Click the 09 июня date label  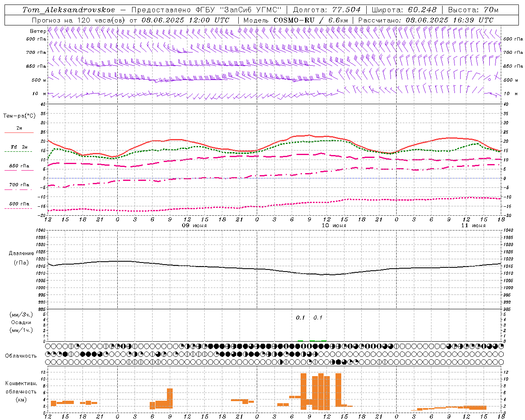tap(194, 226)
